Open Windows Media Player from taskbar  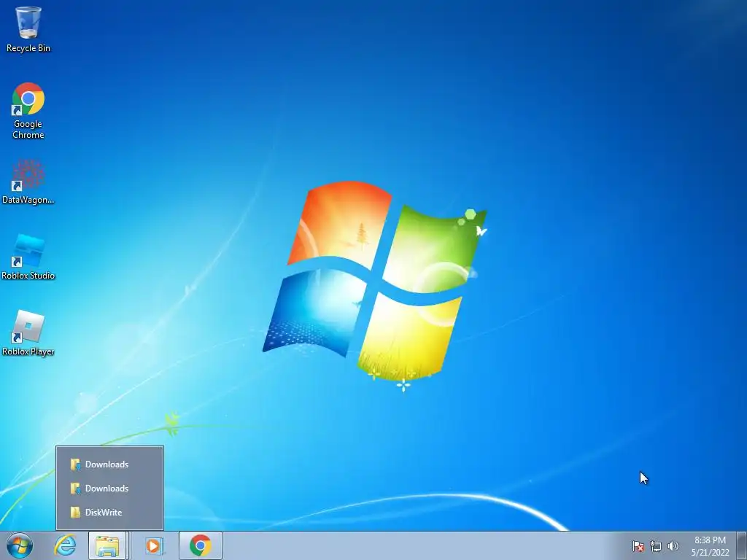[153, 545]
